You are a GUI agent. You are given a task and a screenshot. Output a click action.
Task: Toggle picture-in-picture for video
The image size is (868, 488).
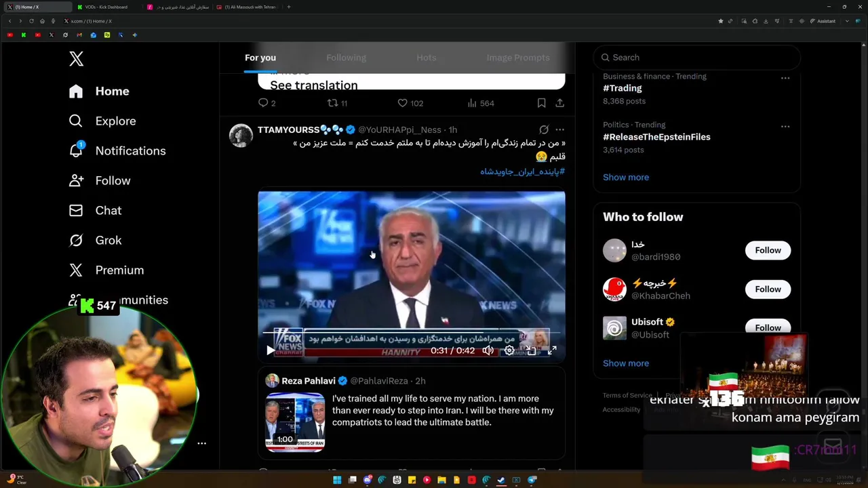click(x=531, y=350)
